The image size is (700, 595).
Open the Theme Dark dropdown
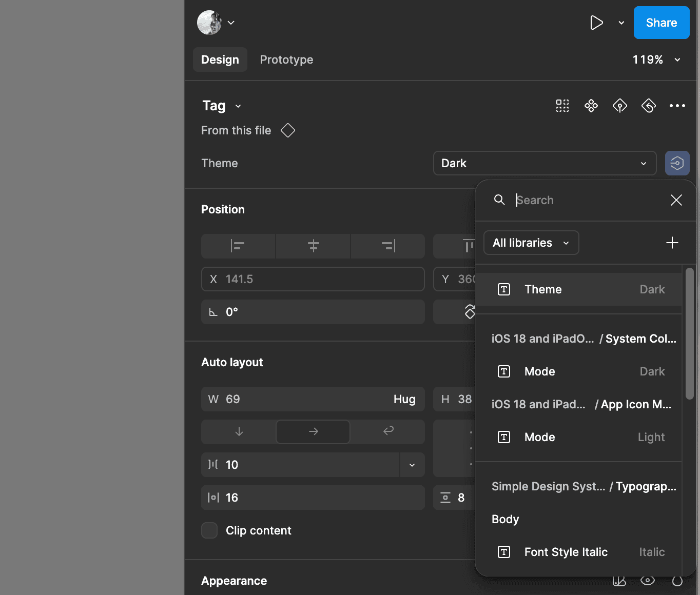(x=545, y=163)
